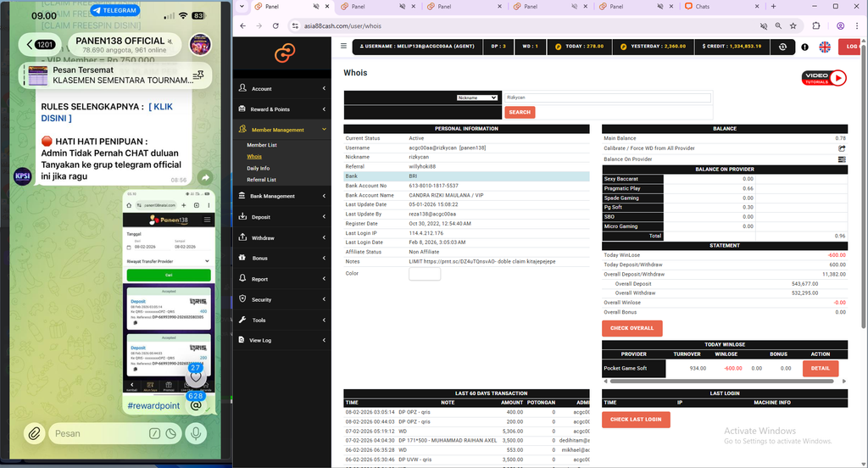868x468 pixels.
Task: Expand the Security sidebar menu
Action: 281,299
